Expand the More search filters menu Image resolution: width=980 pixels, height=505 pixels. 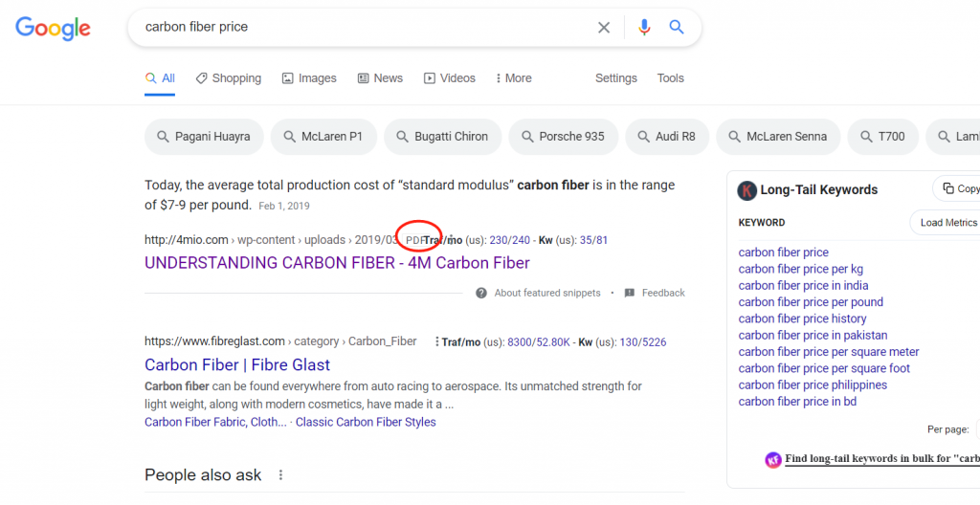point(514,78)
